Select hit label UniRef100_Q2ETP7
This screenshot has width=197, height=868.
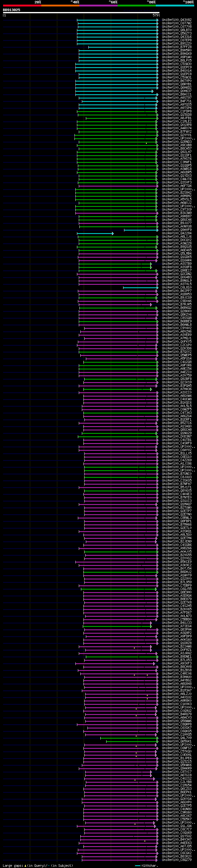pyautogui.click(x=177, y=511)
